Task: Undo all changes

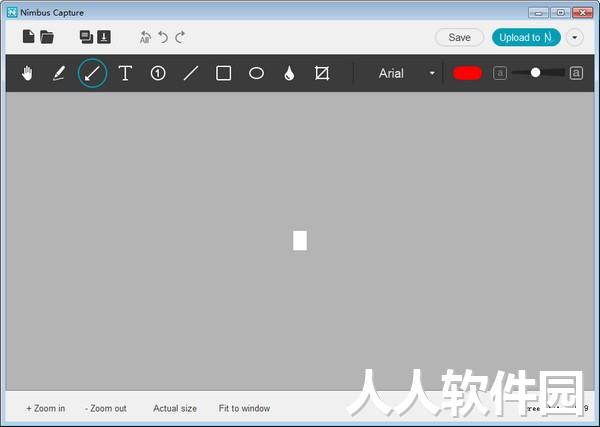Action: pyautogui.click(x=145, y=37)
